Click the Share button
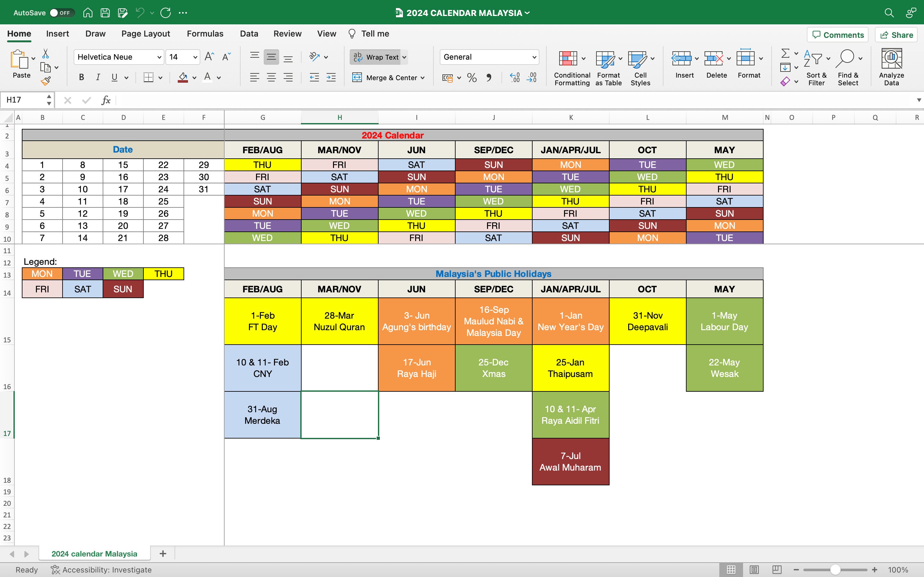Screen dimensions: 924x577 pyautogui.click(x=896, y=35)
